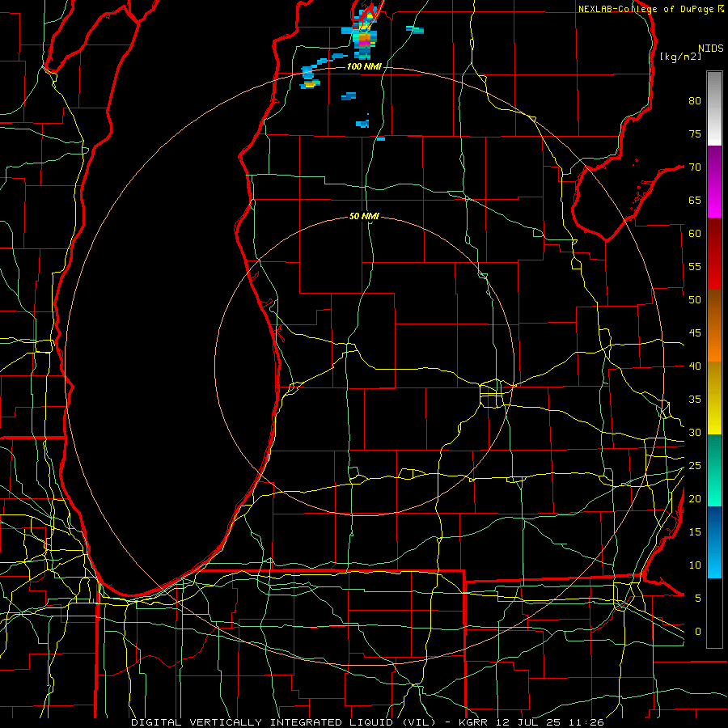Click the NIDS label
Viewport: 728px width, 728px height.
pyautogui.click(x=711, y=49)
